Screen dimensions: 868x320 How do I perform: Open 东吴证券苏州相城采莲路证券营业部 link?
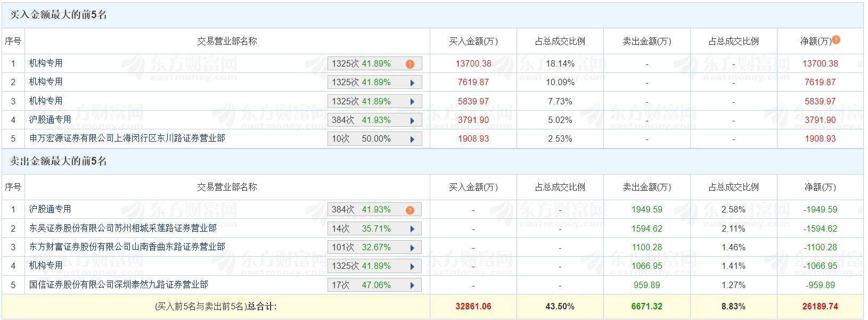[122, 228]
